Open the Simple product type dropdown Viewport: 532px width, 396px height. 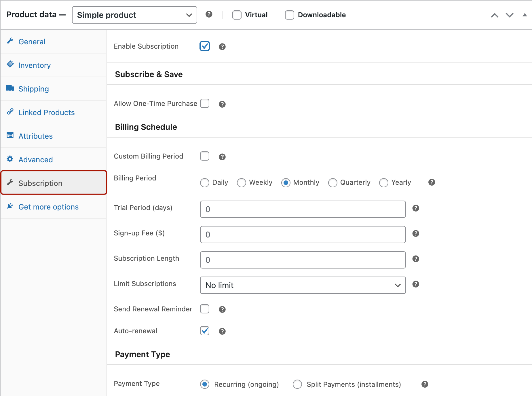click(134, 15)
